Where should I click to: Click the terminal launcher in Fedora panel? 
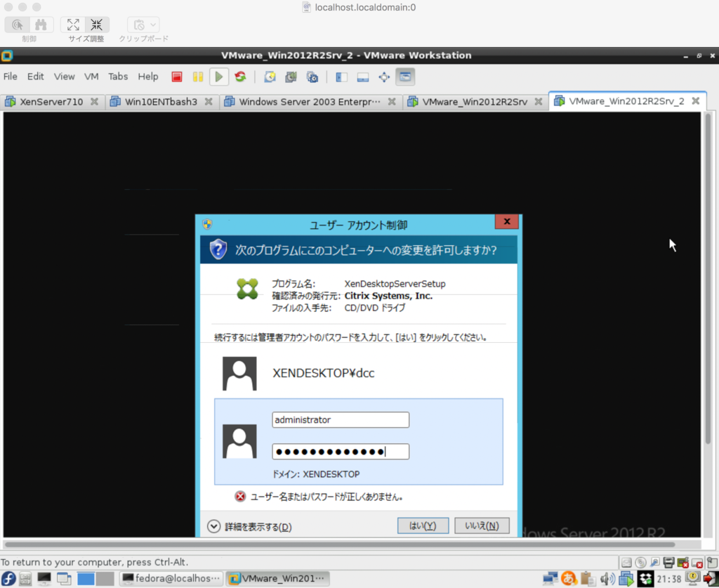[x=44, y=579]
